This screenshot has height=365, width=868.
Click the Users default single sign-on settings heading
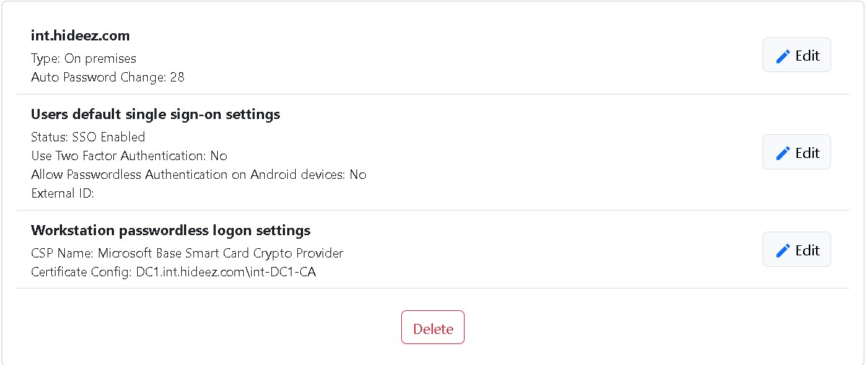[155, 114]
